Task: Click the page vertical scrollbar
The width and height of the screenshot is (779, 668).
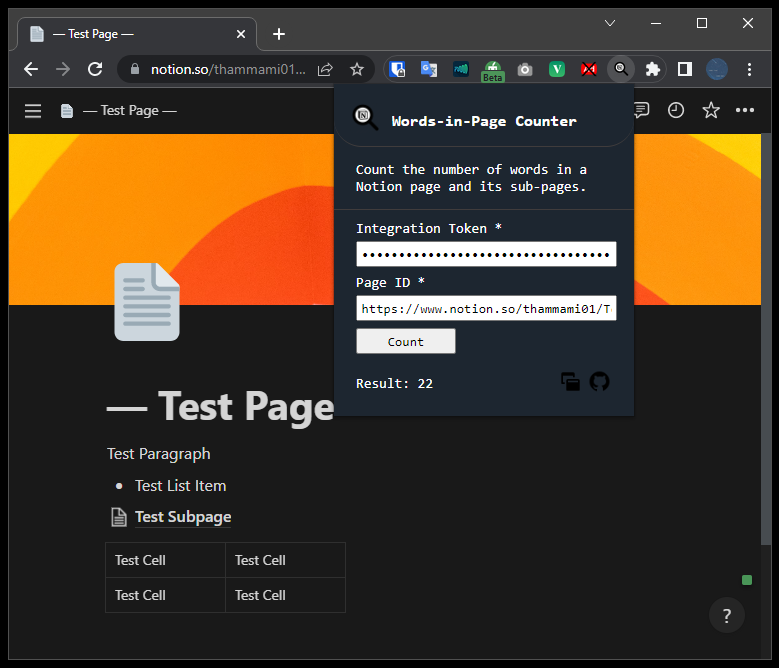Action: (766, 340)
